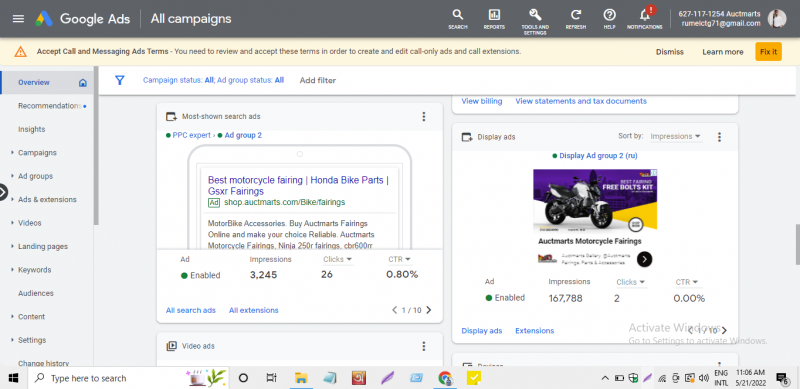
Task: Open the Most-shown search ads card menu
Action: [423, 116]
